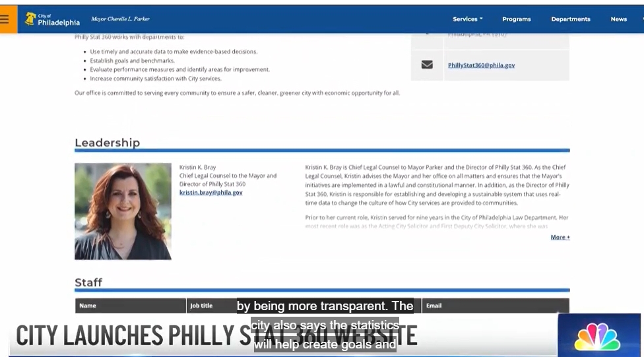Click 'Establish goals and benchmarks.' bullet

pyautogui.click(x=132, y=61)
